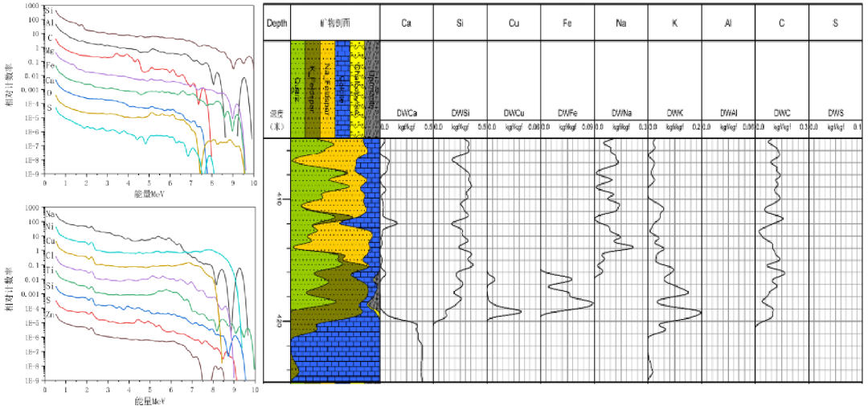Click the S track header in the log
Image resolution: width=868 pixels, height=410 pixels.
point(835,23)
